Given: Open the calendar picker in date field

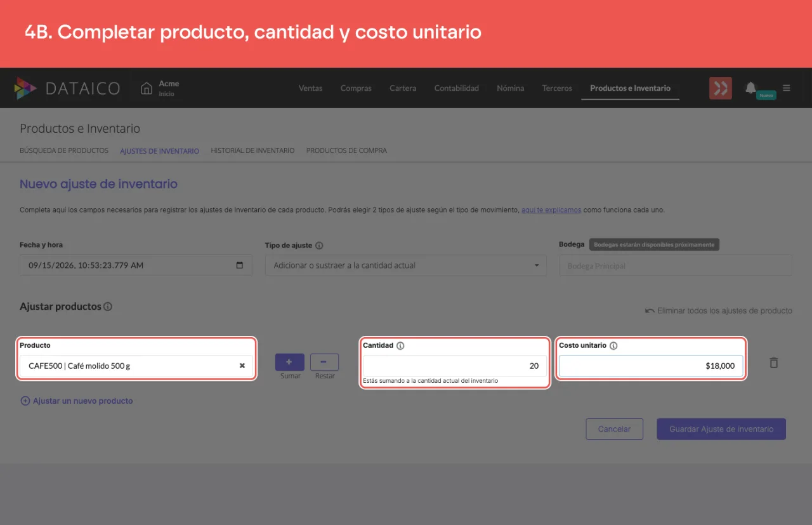Looking at the screenshot, I should (240, 265).
